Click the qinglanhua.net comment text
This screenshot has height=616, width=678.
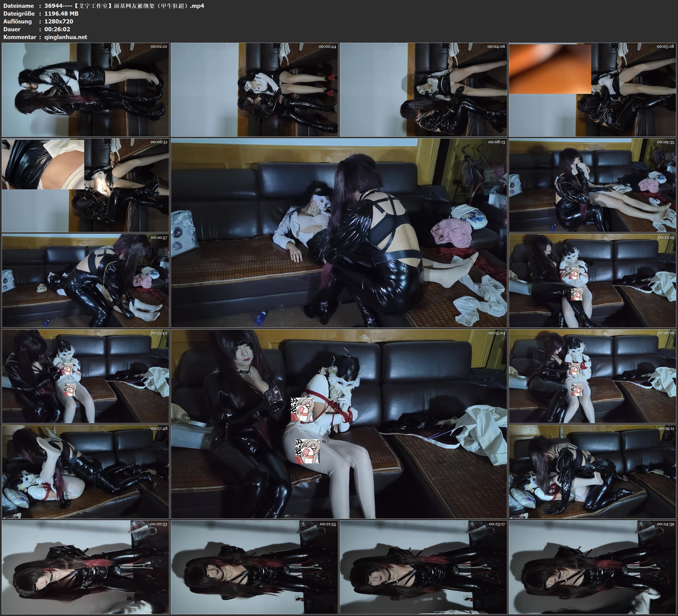(x=66, y=37)
